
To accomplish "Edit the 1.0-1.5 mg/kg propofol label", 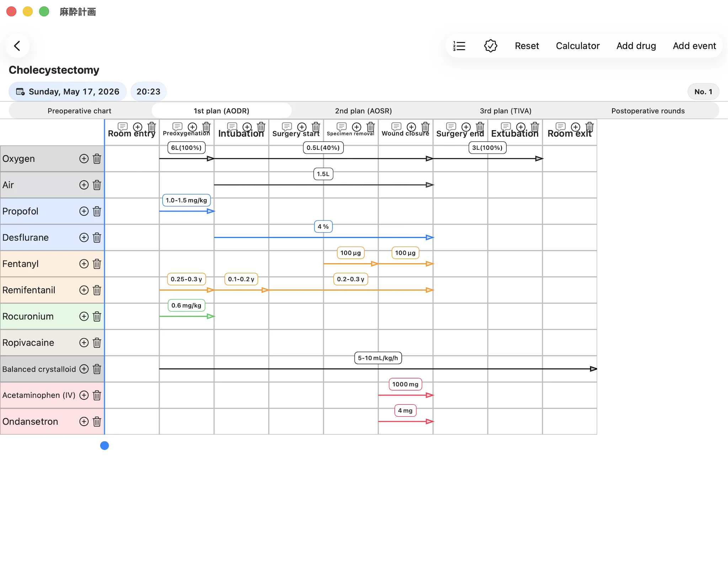I will click(186, 200).
